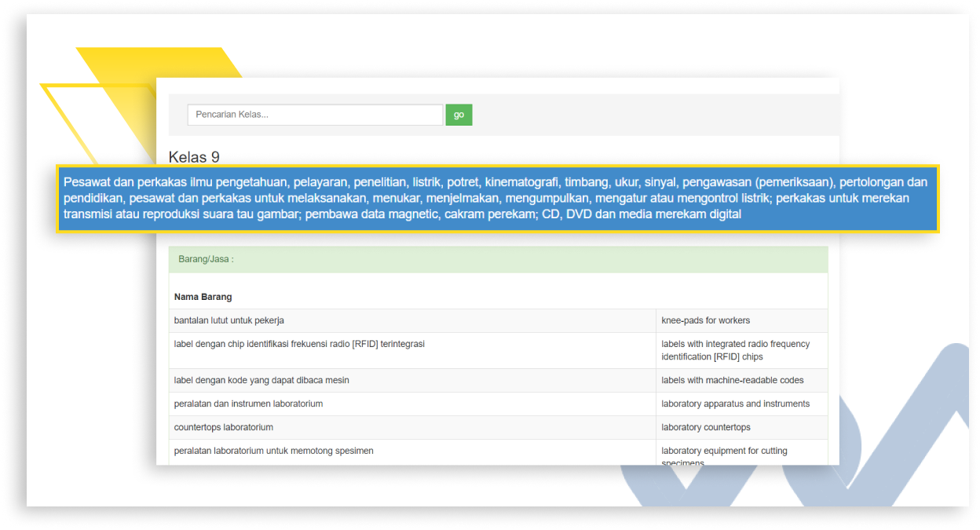Select the row bantalan lutut untuk pekerja
Screen dimensions: 980x530
[x=229, y=320]
